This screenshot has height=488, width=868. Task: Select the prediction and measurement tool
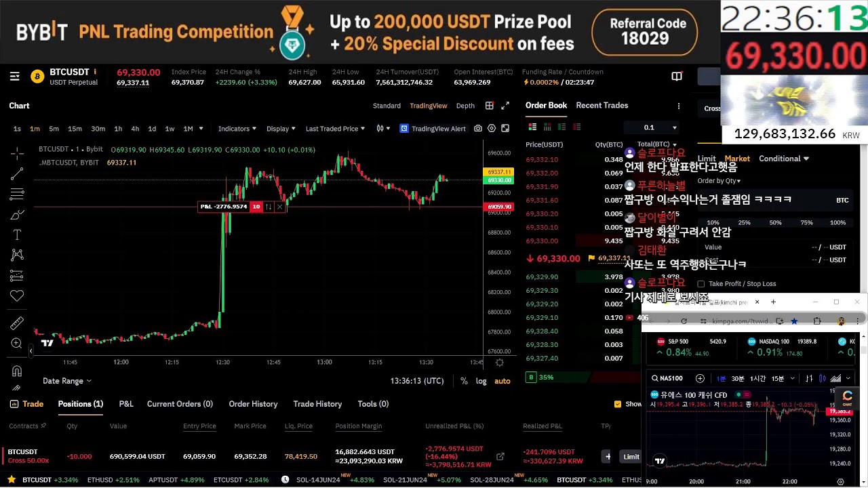pos(17,275)
